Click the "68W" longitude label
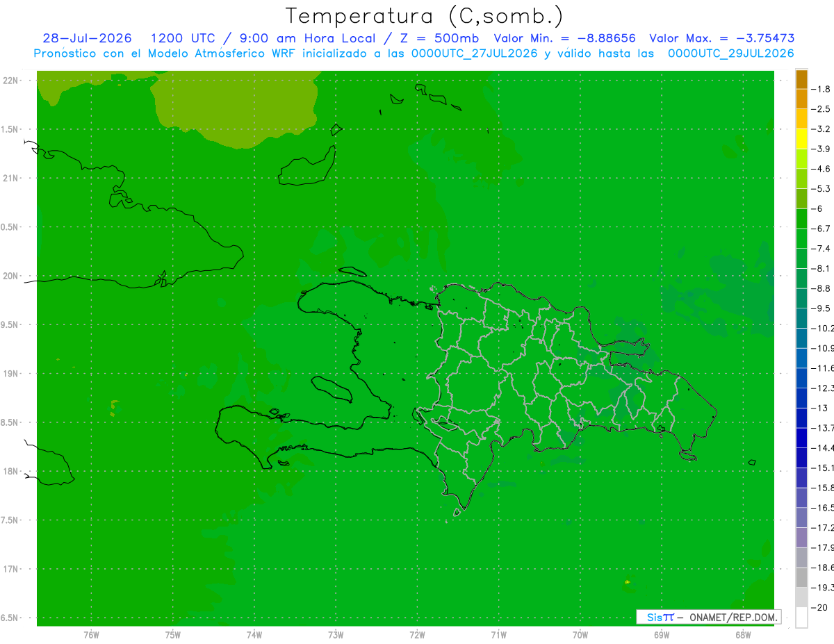The height and width of the screenshot is (644, 834). click(x=743, y=635)
